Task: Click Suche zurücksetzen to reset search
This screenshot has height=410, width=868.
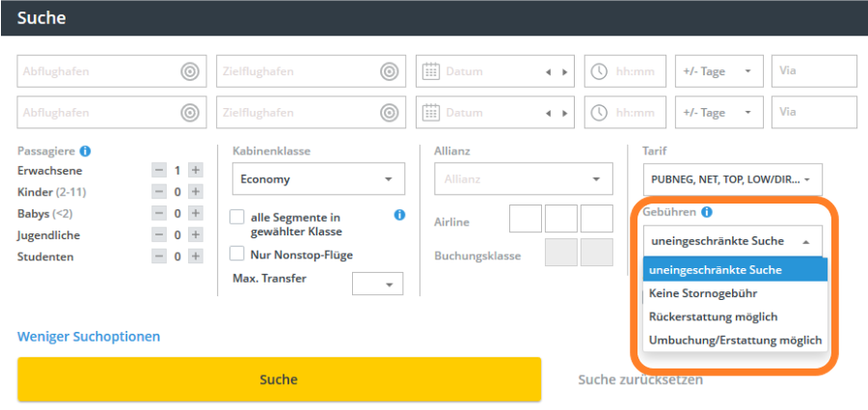Action: pos(640,379)
